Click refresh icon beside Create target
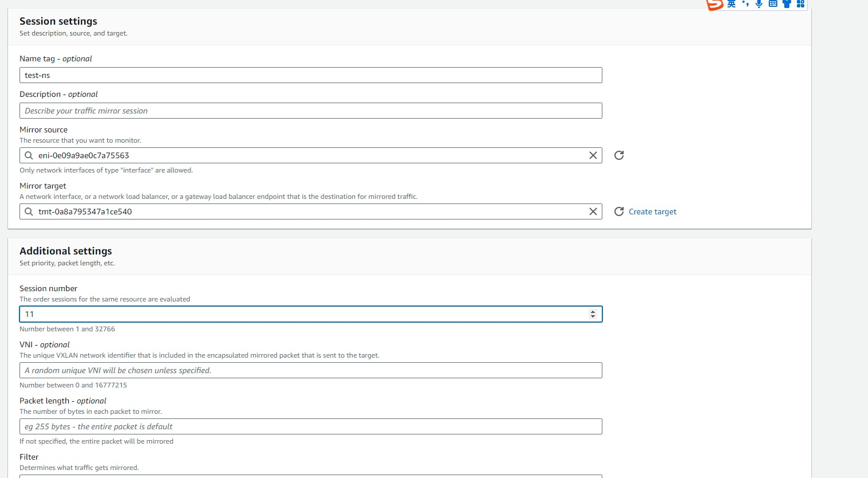The width and height of the screenshot is (868, 478). tap(619, 211)
